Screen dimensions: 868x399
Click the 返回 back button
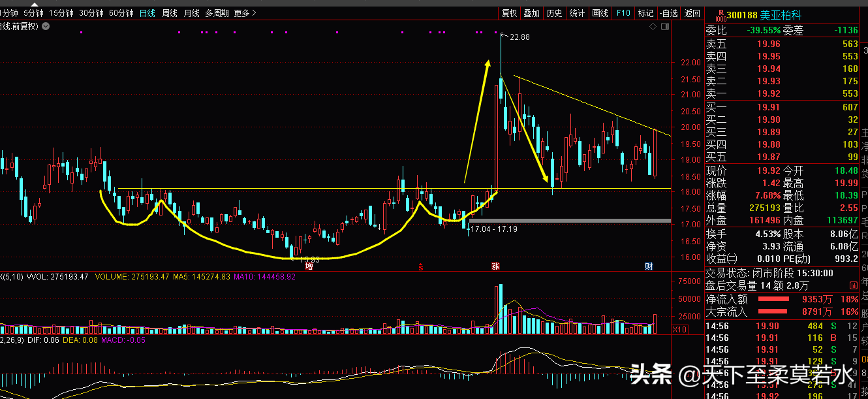coord(692,13)
